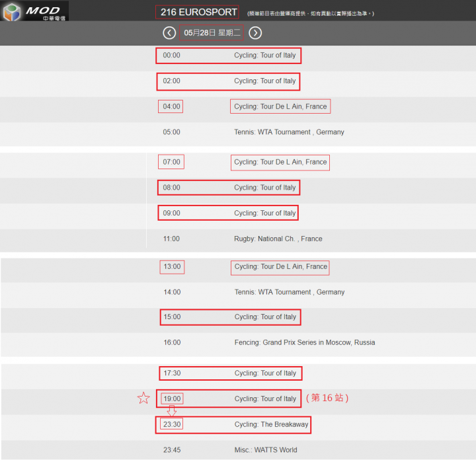Screen dimensions: 476x460
Task: Go to the previous day arrow
Action: point(169,33)
